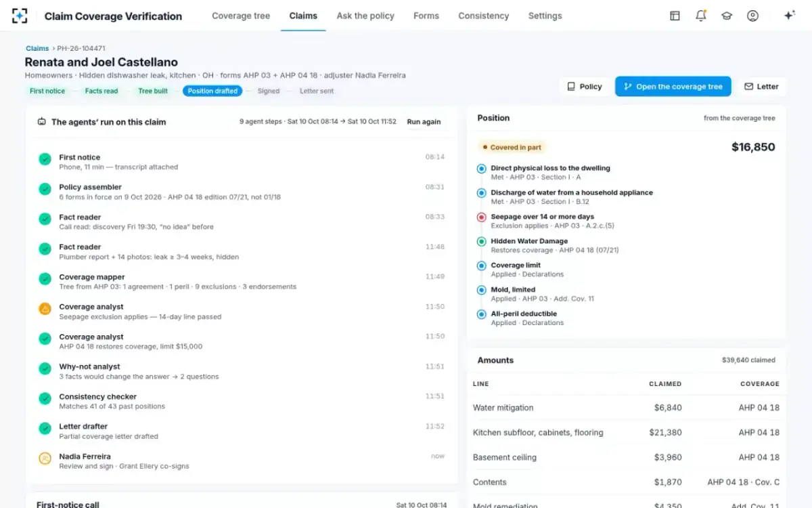Click the green check for Letter drafter

pos(45,428)
